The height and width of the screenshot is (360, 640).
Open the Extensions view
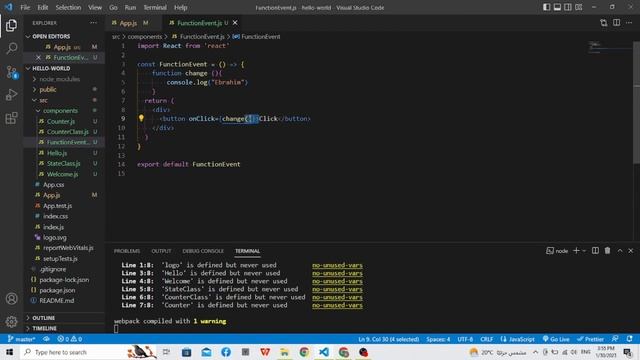pyautogui.click(x=11, y=118)
